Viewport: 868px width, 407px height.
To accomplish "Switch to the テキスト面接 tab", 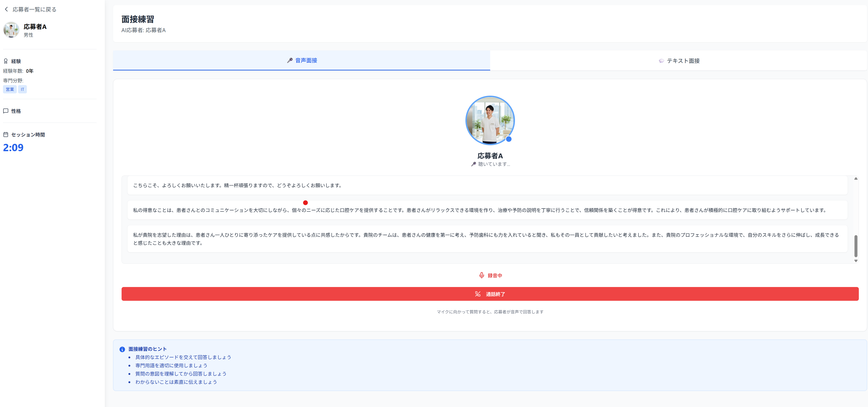I will click(x=679, y=61).
